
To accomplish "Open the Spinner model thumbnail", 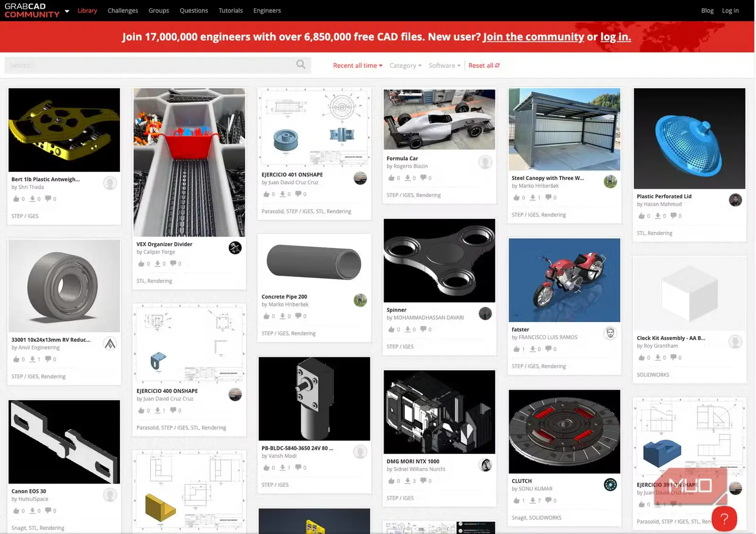I will (439, 260).
